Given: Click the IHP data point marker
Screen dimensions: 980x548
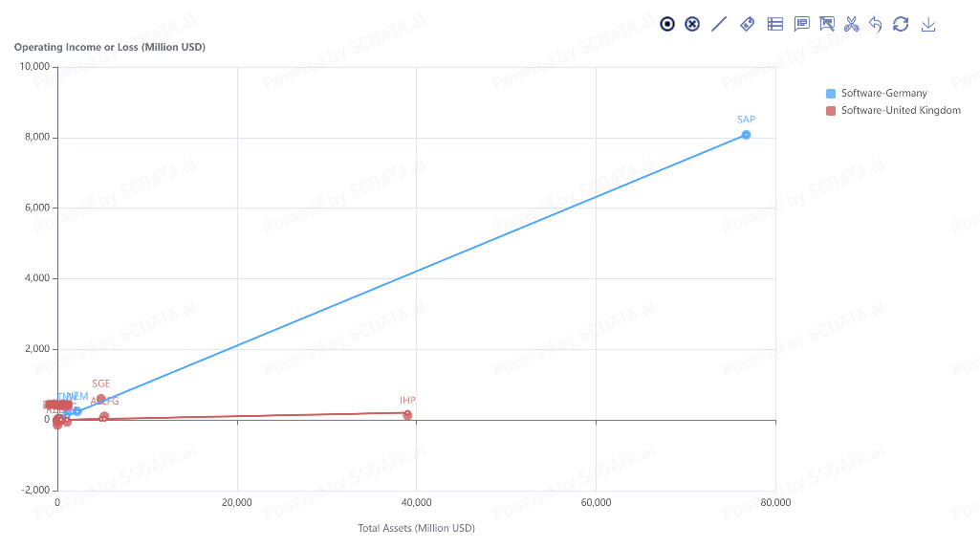Looking at the screenshot, I should pos(407,414).
